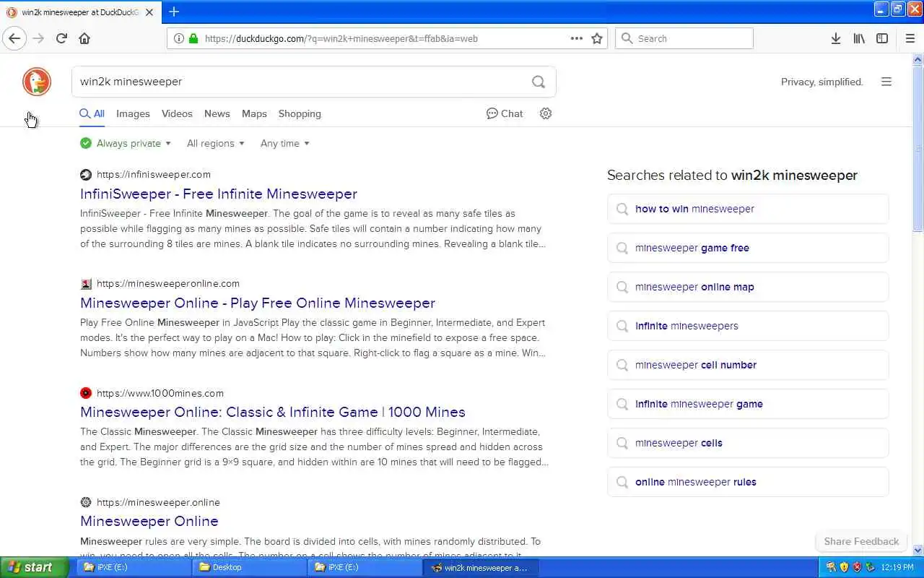The image size is (924, 578).
Task: Expand the Any time filter
Action: 285,143
